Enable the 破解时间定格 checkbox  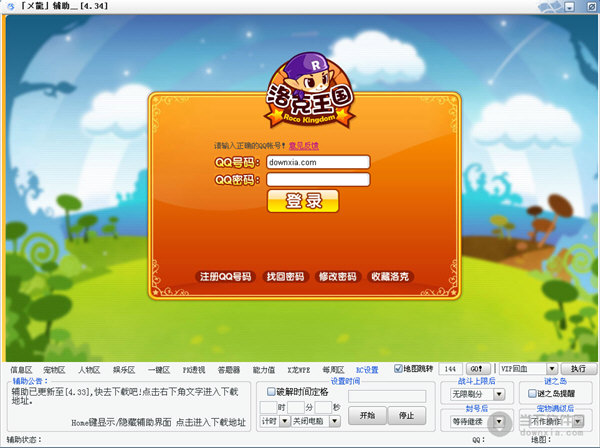pos(271,391)
